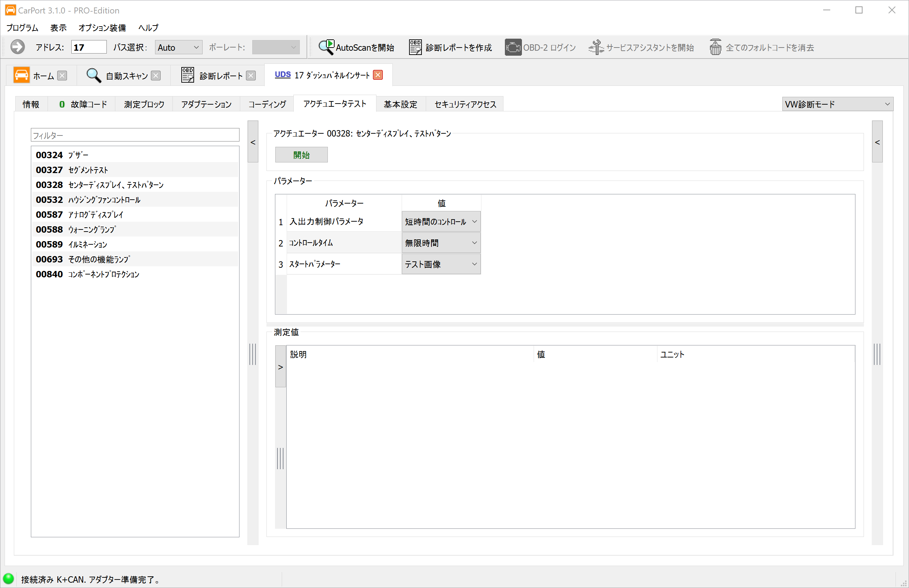Image resolution: width=909 pixels, height=588 pixels.
Task: Close the UDS 17 dashboard tab
Action: click(x=378, y=75)
